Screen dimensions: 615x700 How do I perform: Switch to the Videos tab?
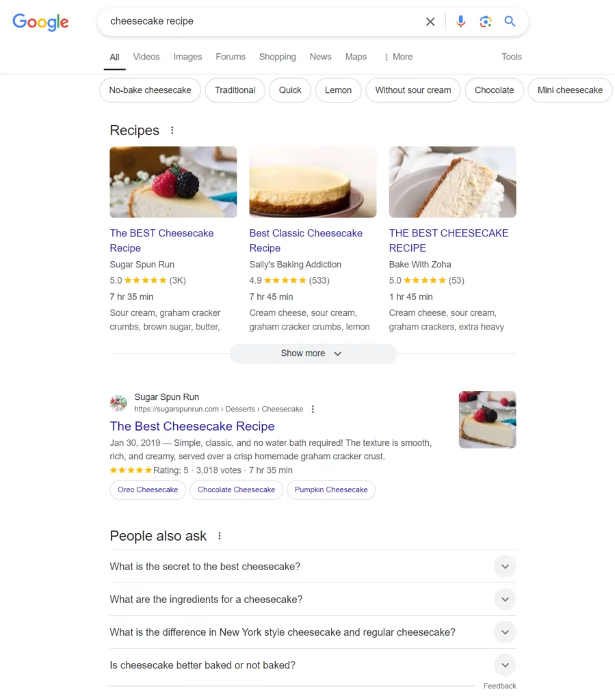point(146,57)
